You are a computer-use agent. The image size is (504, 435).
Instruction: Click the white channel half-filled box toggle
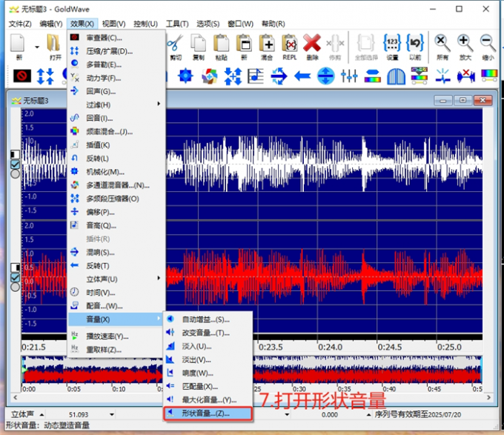coord(15,155)
